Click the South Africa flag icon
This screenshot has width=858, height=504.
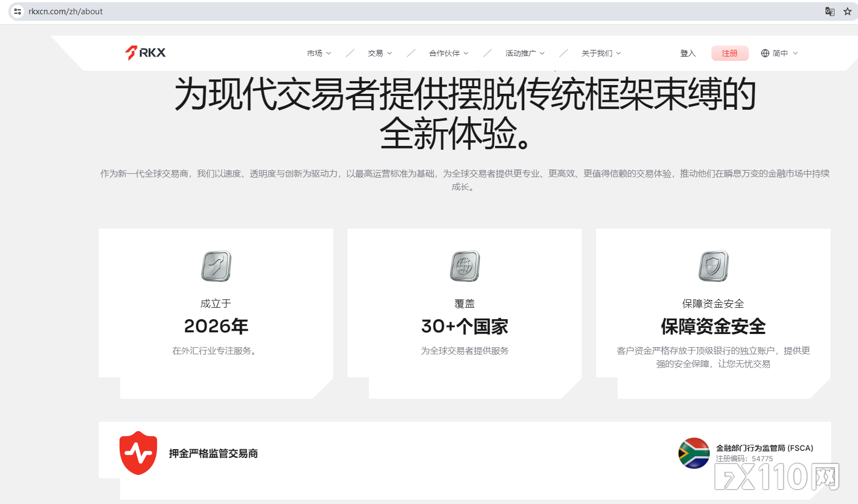pos(694,453)
